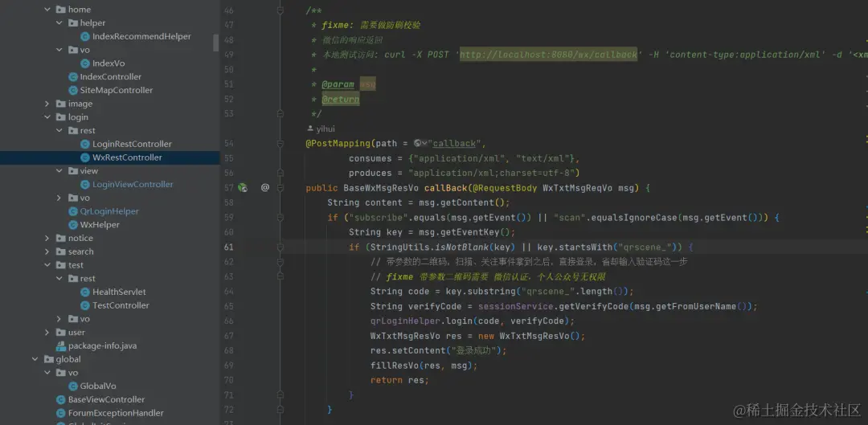Click the QrLoginHelper class icon
868x425 pixels.
coord(72,211)
